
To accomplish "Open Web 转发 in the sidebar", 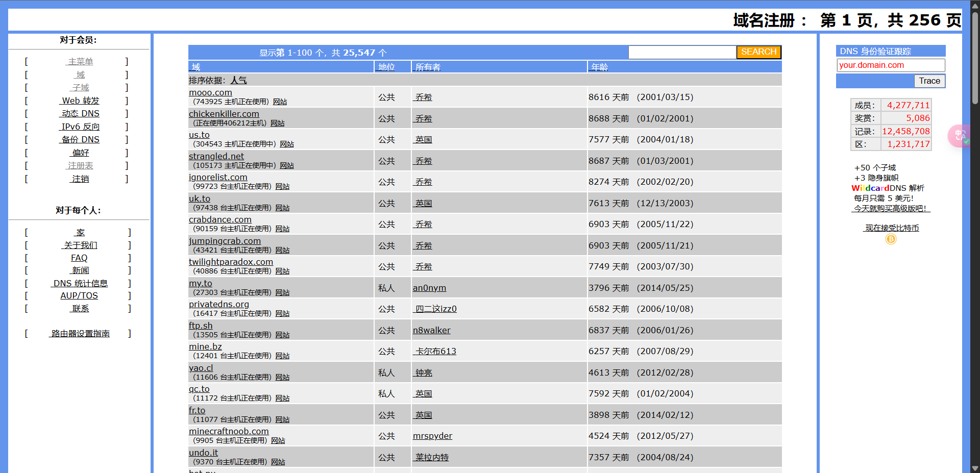I will point(80,101).
